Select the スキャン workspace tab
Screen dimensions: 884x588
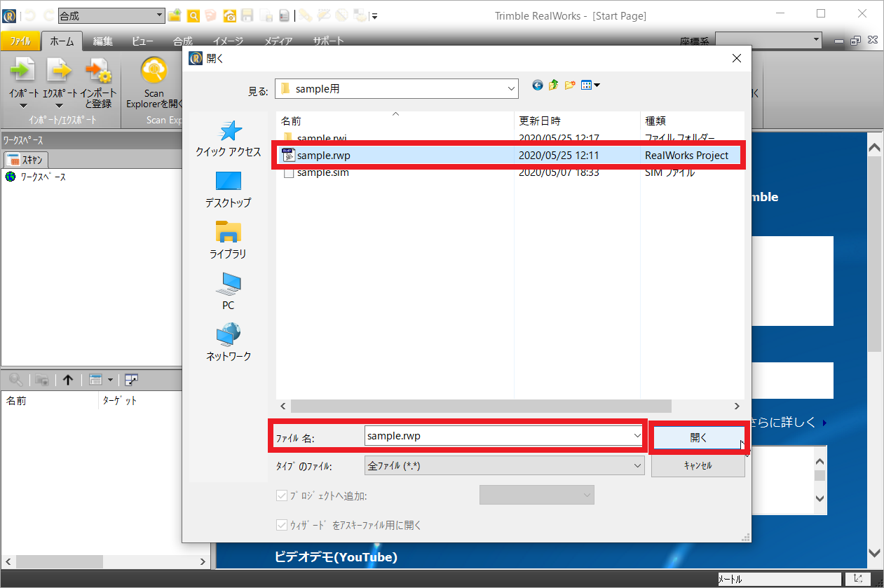[x=26, y=160]
